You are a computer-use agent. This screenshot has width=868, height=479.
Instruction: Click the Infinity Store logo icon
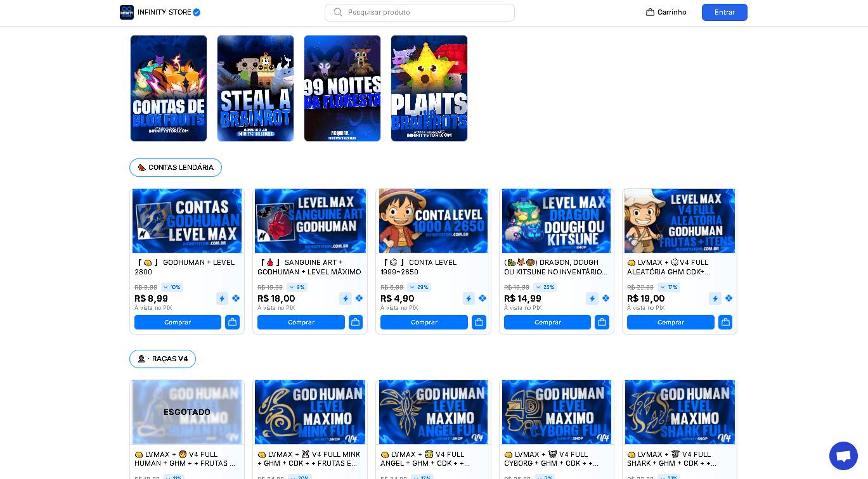coord(127,12)
